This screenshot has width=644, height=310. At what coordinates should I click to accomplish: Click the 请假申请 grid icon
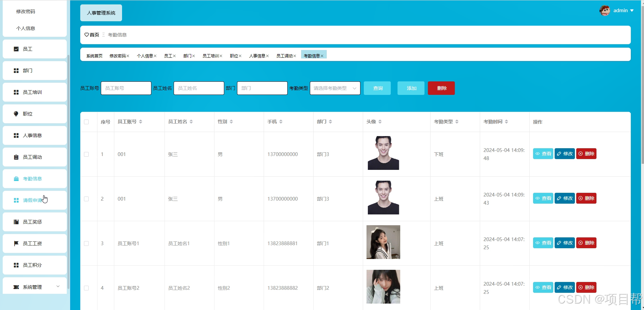(16, 200)
